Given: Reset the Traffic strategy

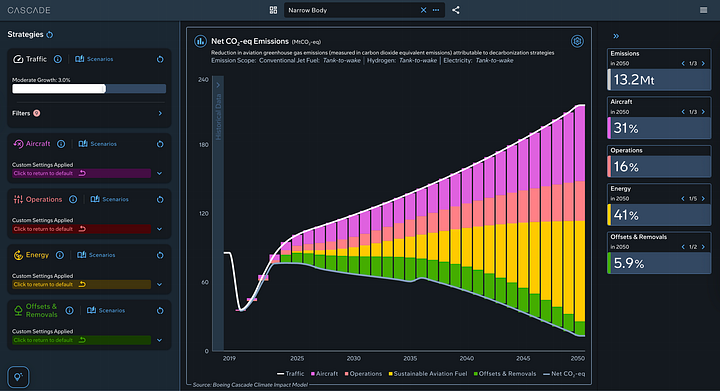Looking at the screenshot, I should (x=160, y=59).
